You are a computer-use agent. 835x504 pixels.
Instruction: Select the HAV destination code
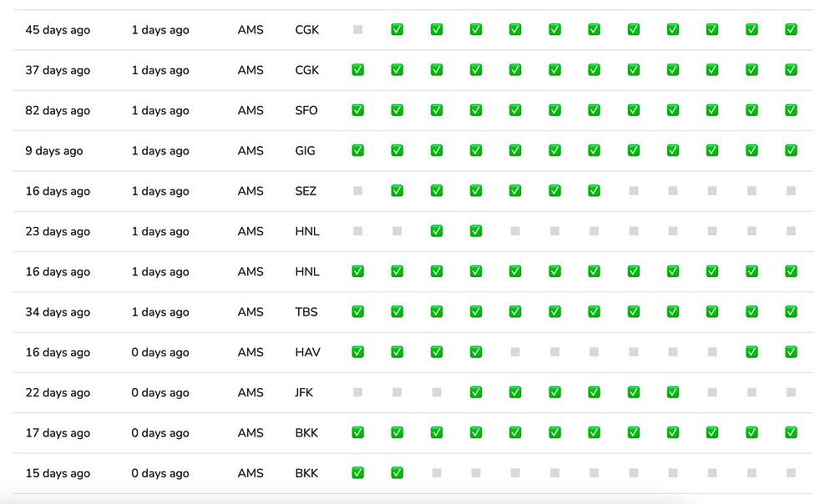(308, 352)
